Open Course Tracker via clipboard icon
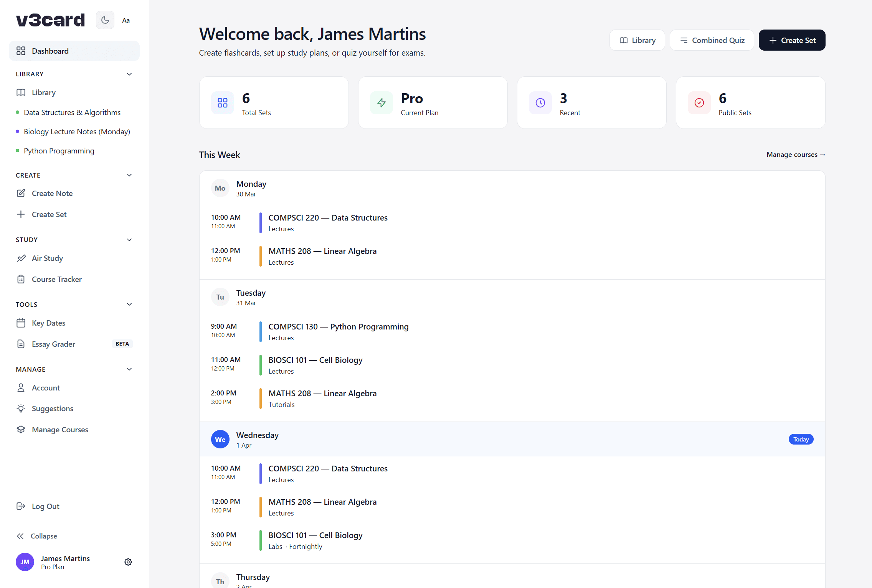The height and width of the screenshot is (588, 872). (21, 279)
